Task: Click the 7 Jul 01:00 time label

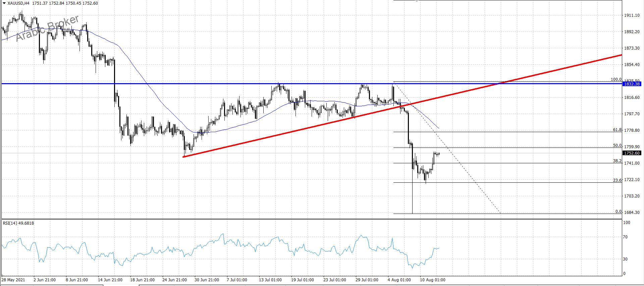Action: click(x=237, y=280)
